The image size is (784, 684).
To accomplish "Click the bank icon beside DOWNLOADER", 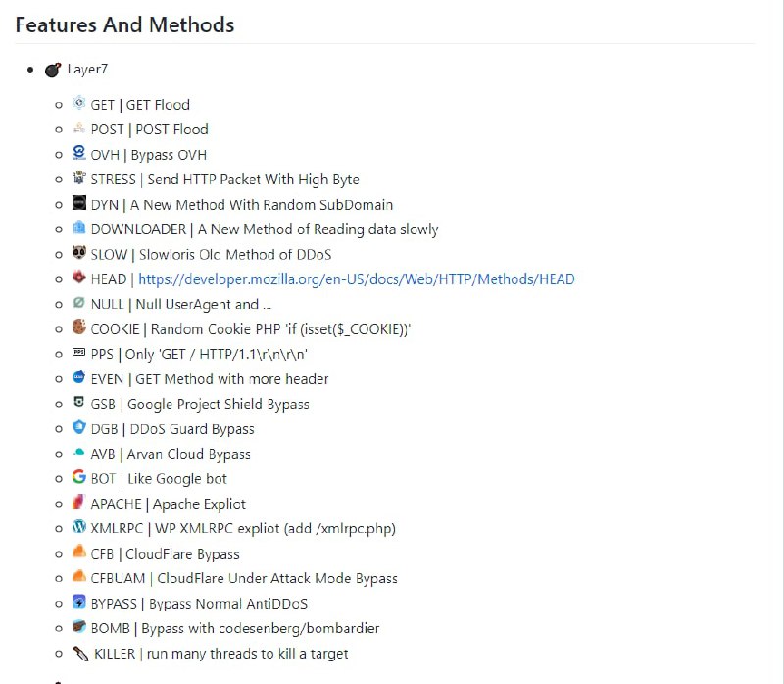I will pyautogui.click(x=78, y=228).
